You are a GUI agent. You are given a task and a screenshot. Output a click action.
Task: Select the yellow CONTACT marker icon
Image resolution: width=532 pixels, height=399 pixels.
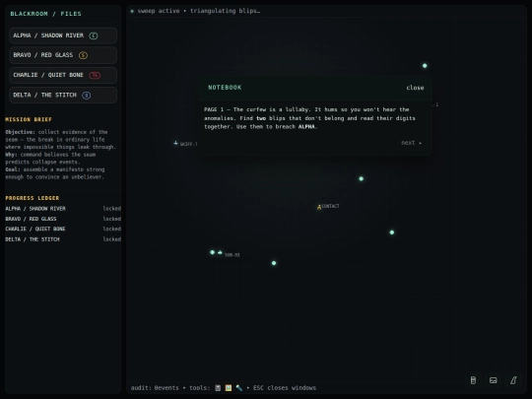[319, 207]
